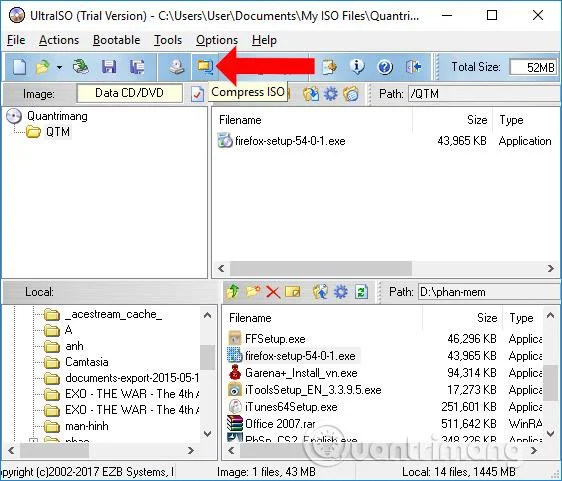Open the Bootable menu
The height and width of the screenshot is (481, 562).
pos(116,40)
